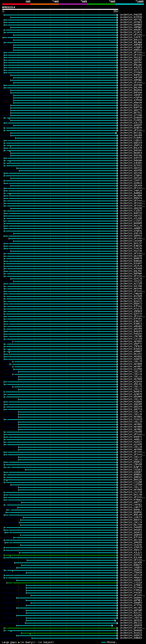Click hit label UniRef100_O22584

tap(131, 369)
